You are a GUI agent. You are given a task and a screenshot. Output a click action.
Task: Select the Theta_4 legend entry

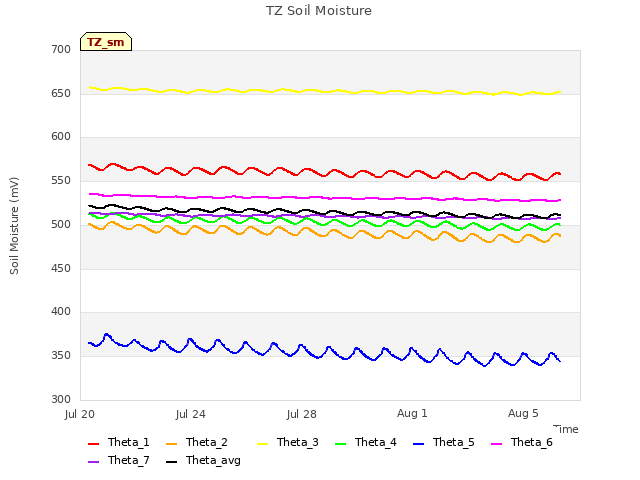point(366,442)
